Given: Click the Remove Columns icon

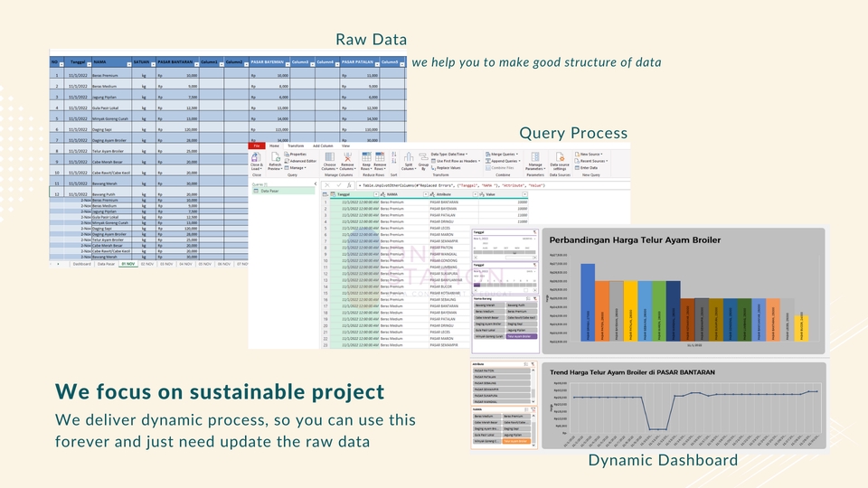Looking at the screenshot, I should tap(347, 157).
